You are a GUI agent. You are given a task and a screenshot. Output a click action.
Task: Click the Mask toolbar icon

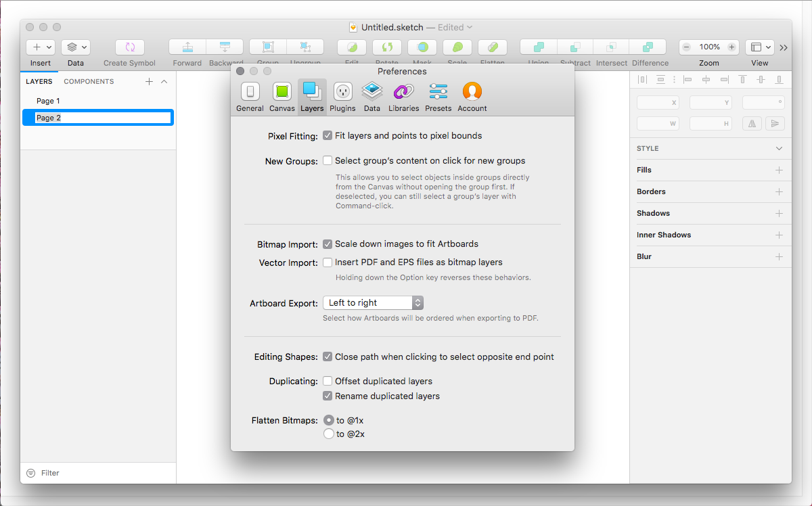[x=422, y=47]
